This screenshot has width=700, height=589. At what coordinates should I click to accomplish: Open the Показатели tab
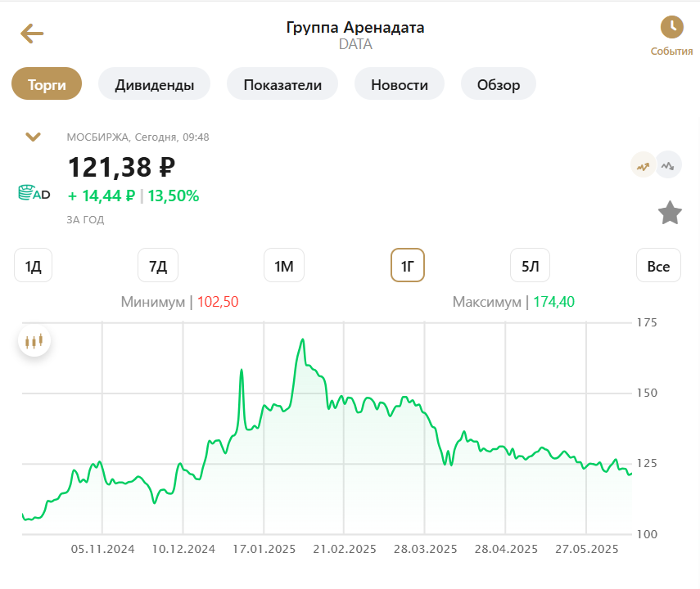click(x=282, y=84)
